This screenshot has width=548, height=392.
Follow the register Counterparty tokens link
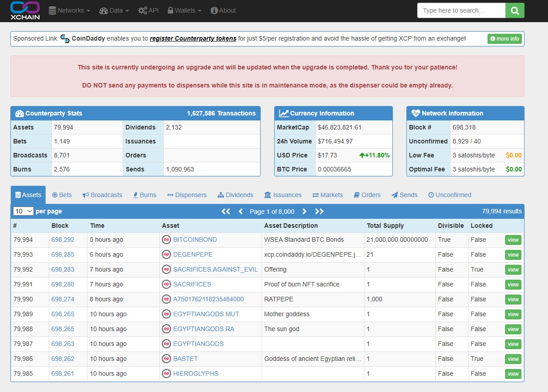[x=193, y=38]
